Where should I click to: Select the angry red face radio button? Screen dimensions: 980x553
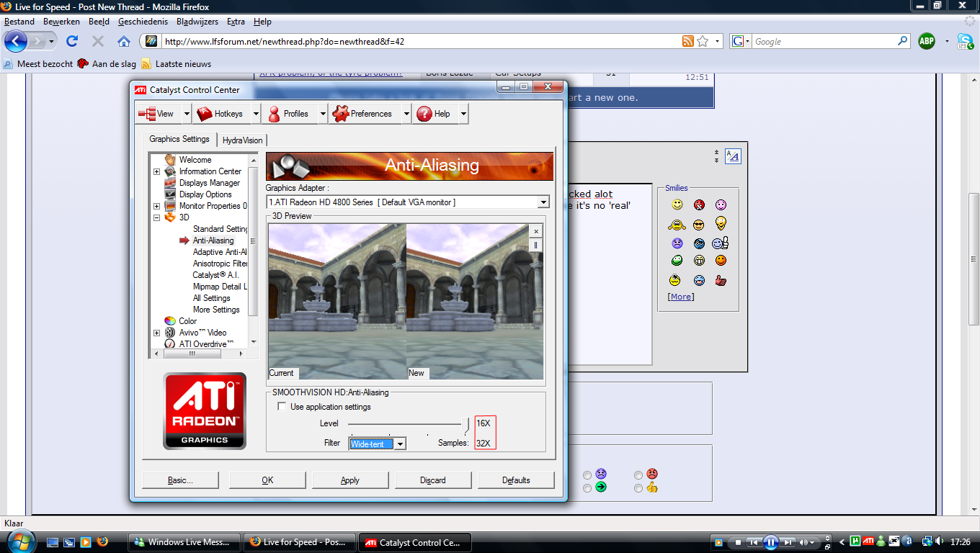638,475
